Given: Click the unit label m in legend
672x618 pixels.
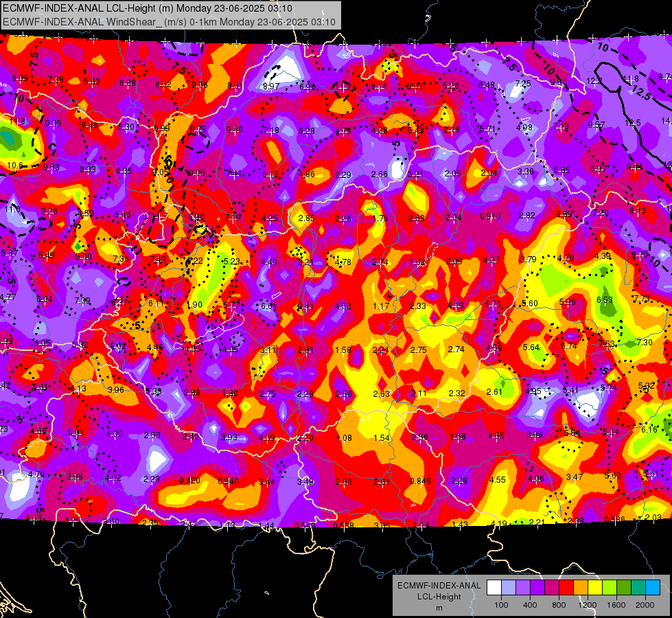Looking at the screenshot, I should (x=439, y=608).
